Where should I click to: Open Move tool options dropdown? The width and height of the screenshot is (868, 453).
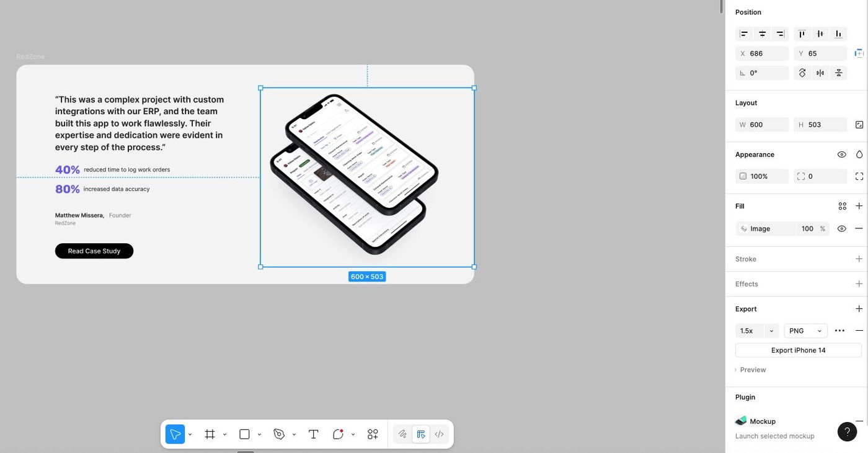(190, 434)
